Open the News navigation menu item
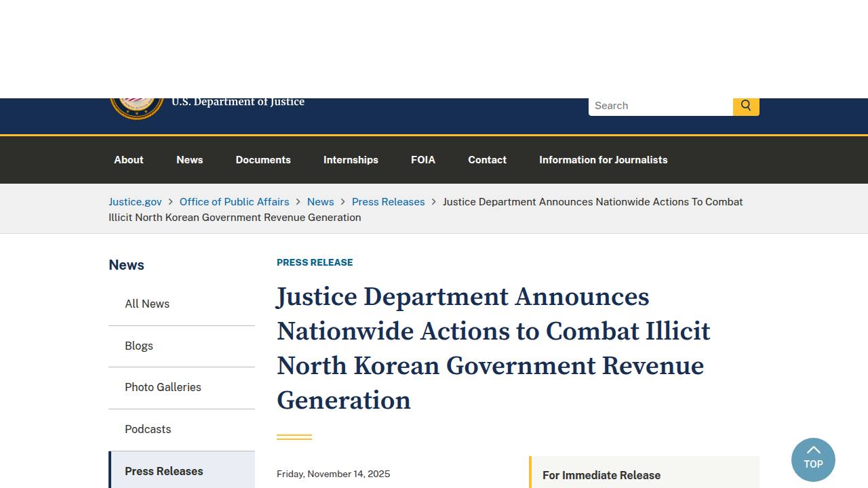 [190, 160]
